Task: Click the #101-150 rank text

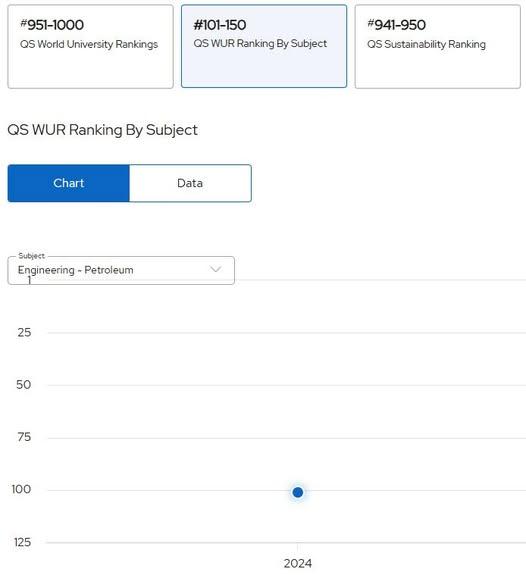Action: point(220,25)
